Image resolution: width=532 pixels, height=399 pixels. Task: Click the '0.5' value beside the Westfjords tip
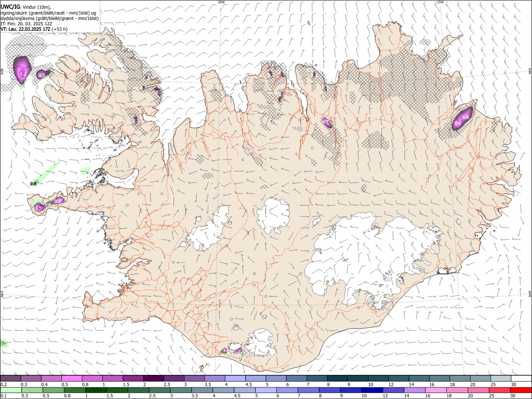pyautogui.click(x=41, y=76)
